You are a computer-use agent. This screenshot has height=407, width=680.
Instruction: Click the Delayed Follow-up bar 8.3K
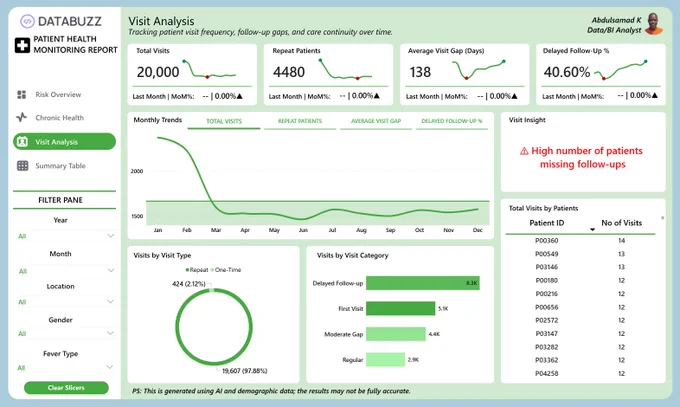422,283
